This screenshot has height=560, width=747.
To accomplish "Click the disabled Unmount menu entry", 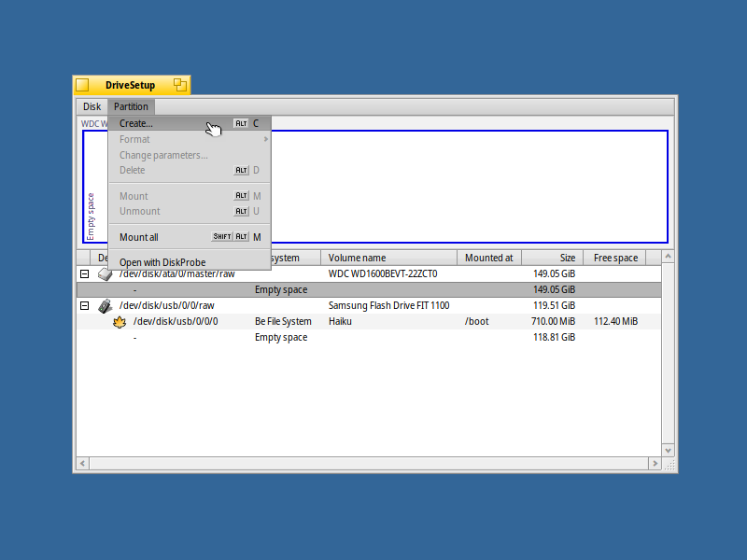I will tap(190, 212).
